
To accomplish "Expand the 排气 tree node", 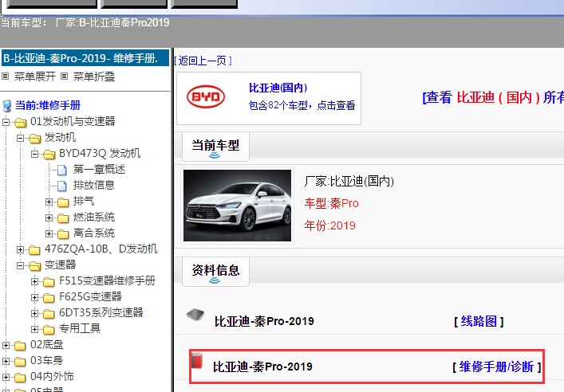I will click(49, 202).
